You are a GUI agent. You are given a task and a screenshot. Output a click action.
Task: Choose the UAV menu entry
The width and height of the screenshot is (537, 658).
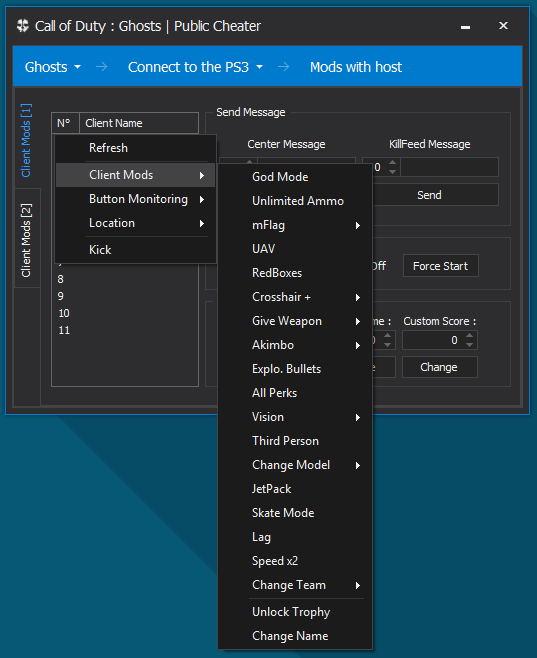(295, 249)
